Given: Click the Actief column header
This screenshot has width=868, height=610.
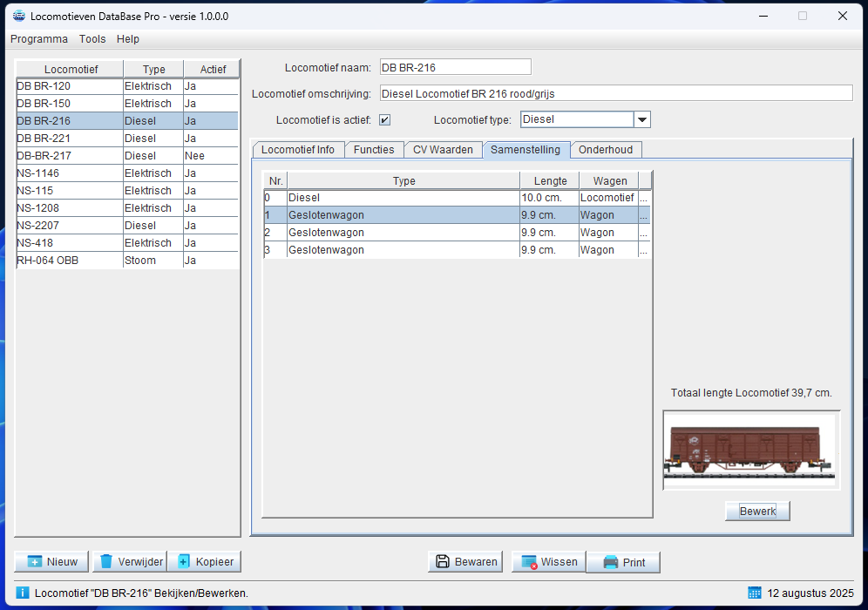Looking at the screenshot, I should [x=212, y=69].
